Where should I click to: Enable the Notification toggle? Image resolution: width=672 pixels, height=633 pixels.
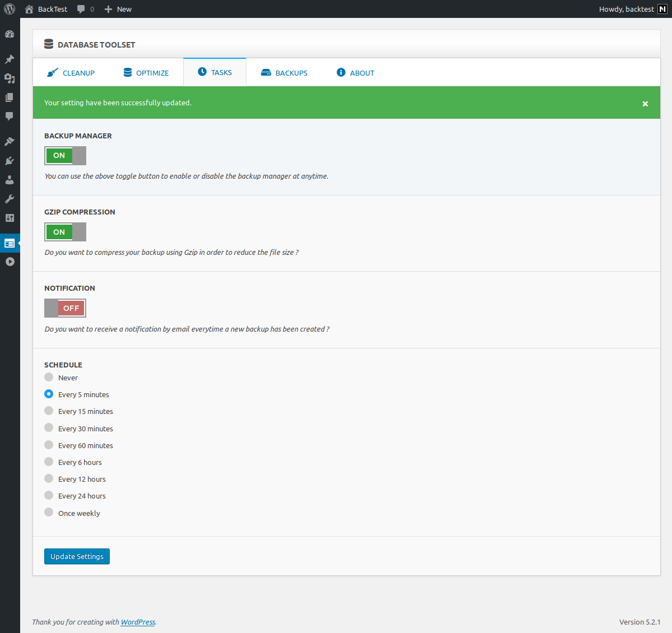point(65,308)
